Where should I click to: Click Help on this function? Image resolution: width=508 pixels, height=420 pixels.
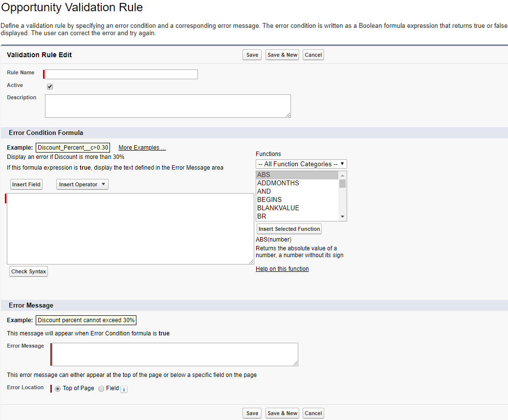point(282,268)
